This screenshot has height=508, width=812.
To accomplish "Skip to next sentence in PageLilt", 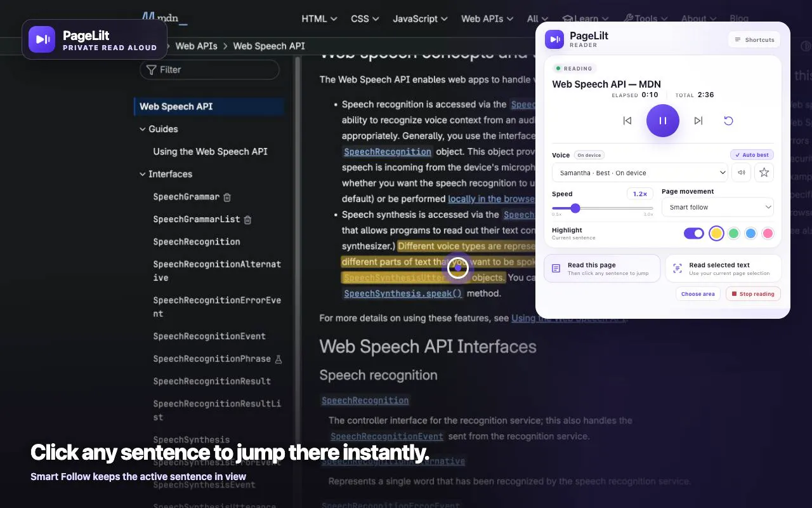I will 698,121.
